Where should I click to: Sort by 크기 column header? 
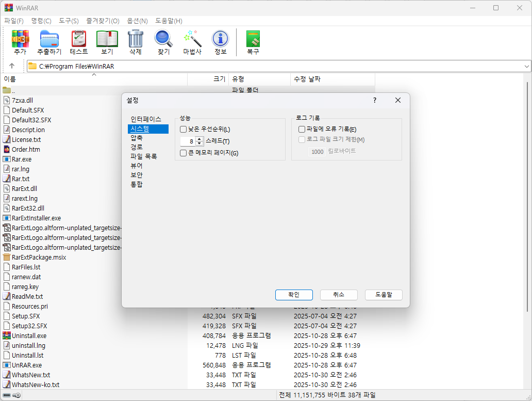208,79
